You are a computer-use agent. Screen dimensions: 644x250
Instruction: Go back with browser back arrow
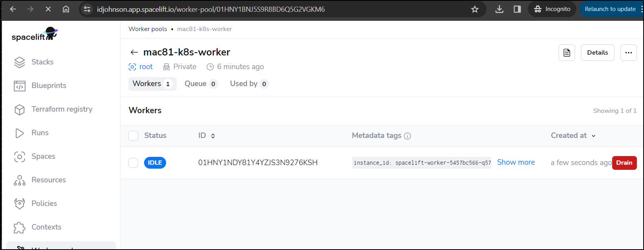[13, 9]
